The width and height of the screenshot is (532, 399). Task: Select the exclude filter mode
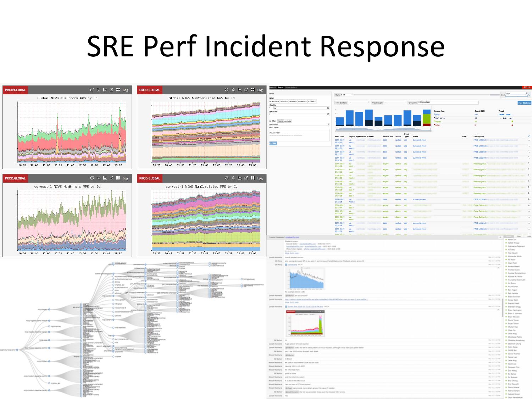(288, 121)
